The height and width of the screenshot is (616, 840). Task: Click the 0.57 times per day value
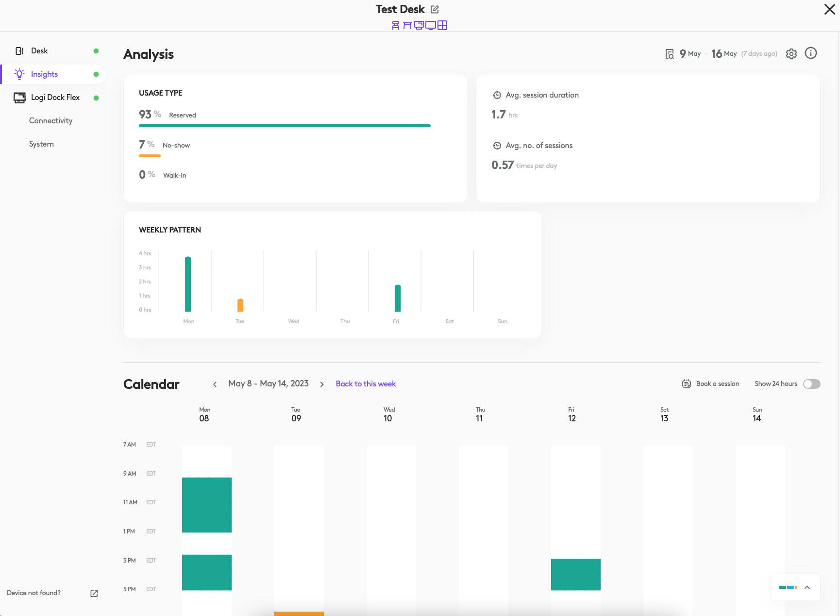pyautogui.click(x=524, y=165)
